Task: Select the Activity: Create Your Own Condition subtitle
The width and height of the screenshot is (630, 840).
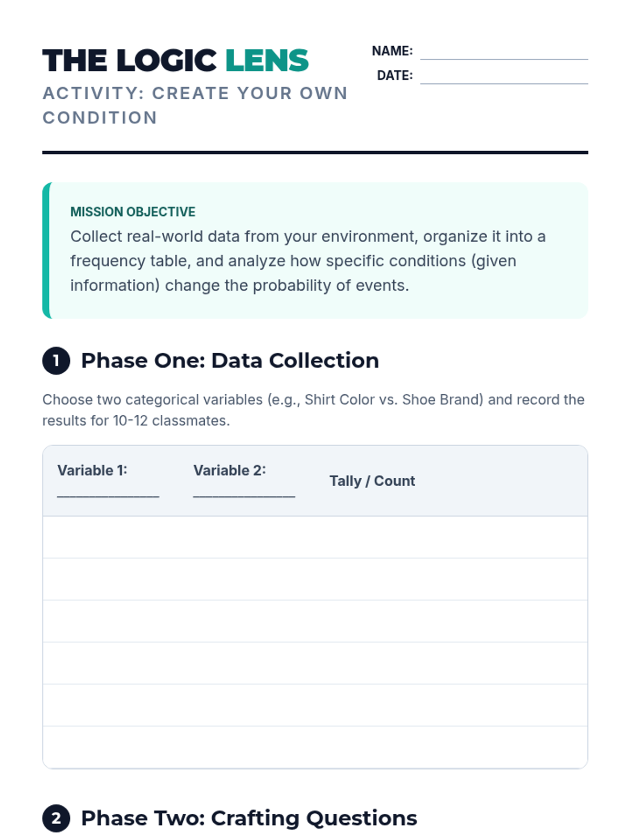Action: point(195,106)
